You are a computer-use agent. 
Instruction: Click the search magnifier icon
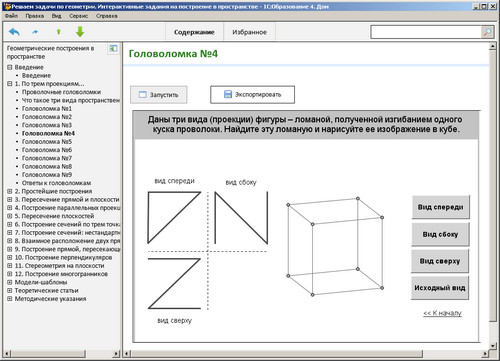tap(487, 32)
